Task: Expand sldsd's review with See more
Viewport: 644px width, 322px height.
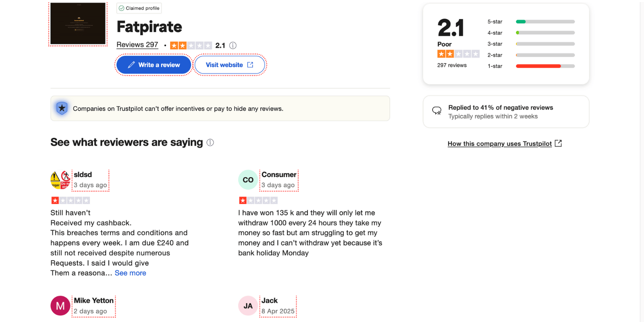Action: tap(130, 273)
